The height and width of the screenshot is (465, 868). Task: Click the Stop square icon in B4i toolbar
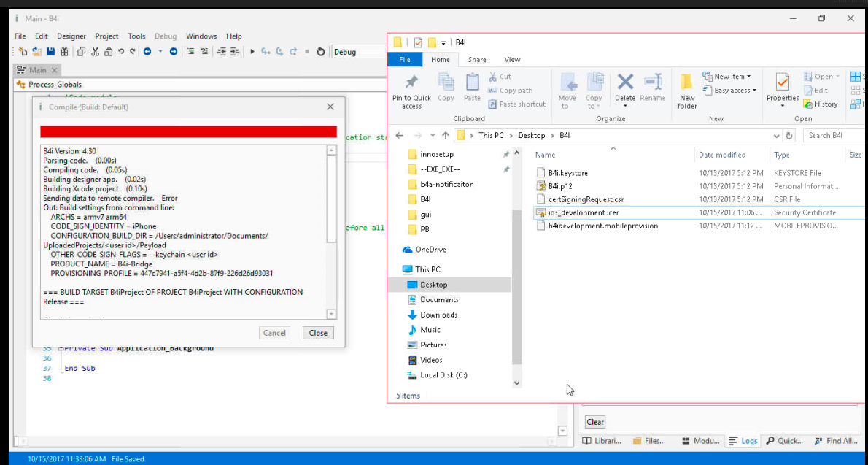tap(306, 52)
